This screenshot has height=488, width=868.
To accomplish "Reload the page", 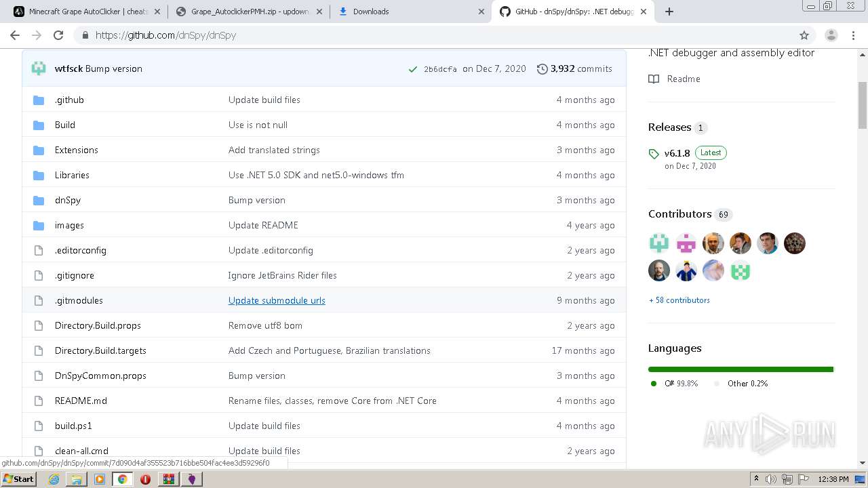I will click(58, 35).
